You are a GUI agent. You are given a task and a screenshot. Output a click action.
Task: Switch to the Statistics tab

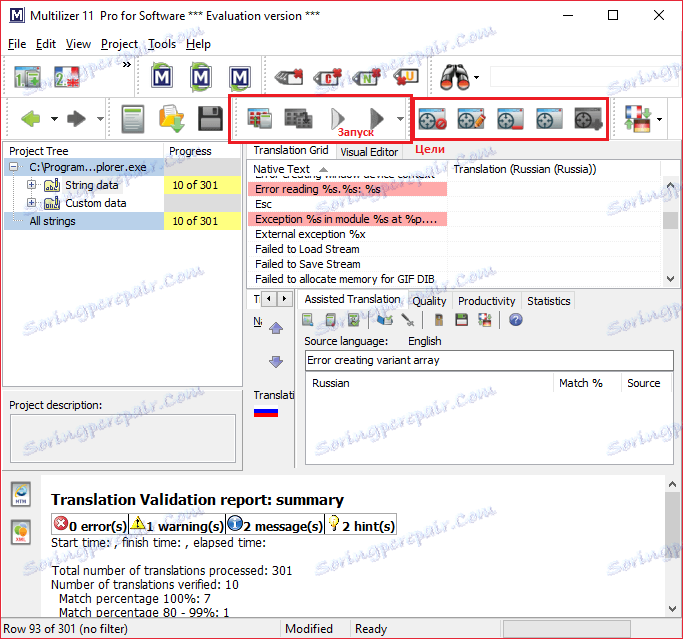tap(548, 301)
